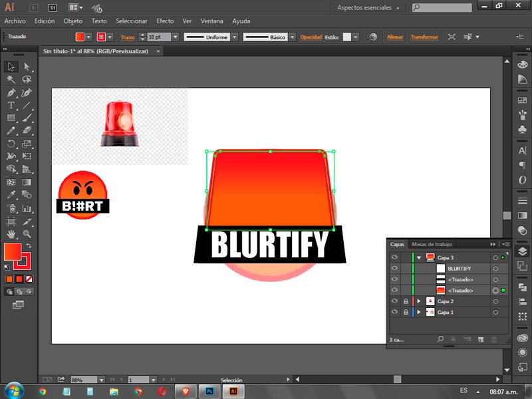Viewport: 532px width, 399px height.
Task: Select the Eyedropper tool
Action: point(11,195)
